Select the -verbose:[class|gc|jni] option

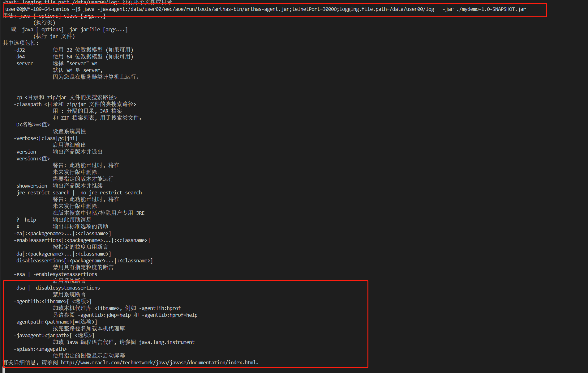click(x=46, y=138)
